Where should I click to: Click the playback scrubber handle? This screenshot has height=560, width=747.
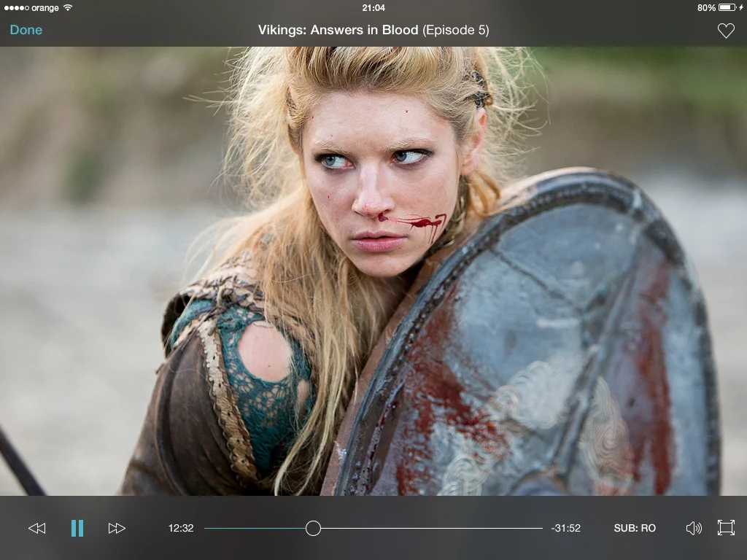pos(313,528)
